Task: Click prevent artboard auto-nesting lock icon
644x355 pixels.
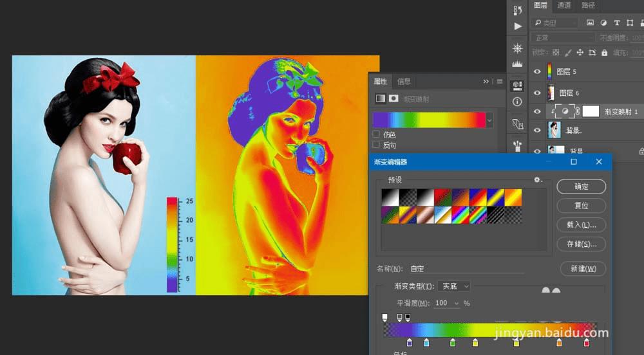Action: click(592, 53)
